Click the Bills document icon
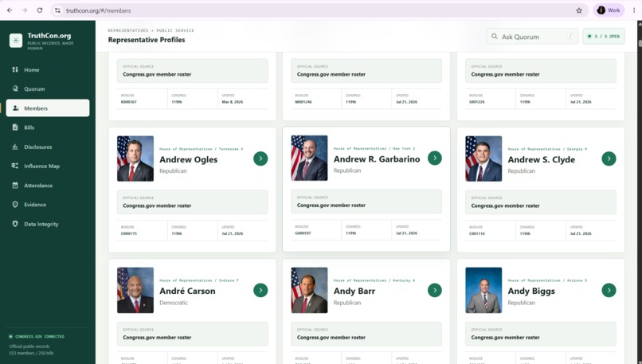Viewport: 642px width, 364px height. (x=15, y=127)
